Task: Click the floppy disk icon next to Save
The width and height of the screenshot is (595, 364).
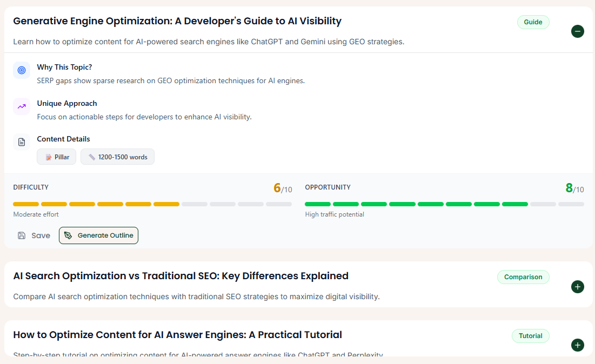Action: 21,235
